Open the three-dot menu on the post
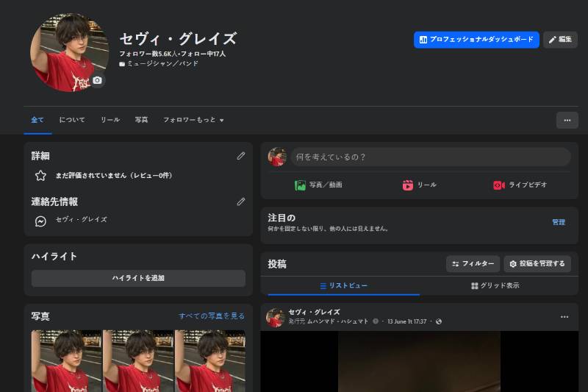This screenshot has width=588, height=392. pyautogui.click(x=564, y=317)
